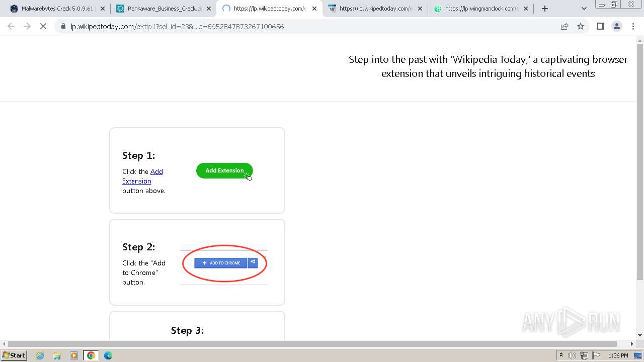Stop loading the page
644x362 pixels.
click(x=43, y=26)
